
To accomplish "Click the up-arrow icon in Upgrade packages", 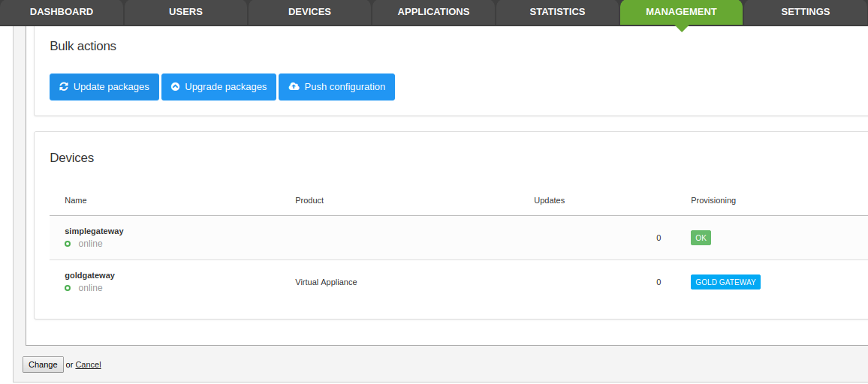I will [x=176, y=87].
